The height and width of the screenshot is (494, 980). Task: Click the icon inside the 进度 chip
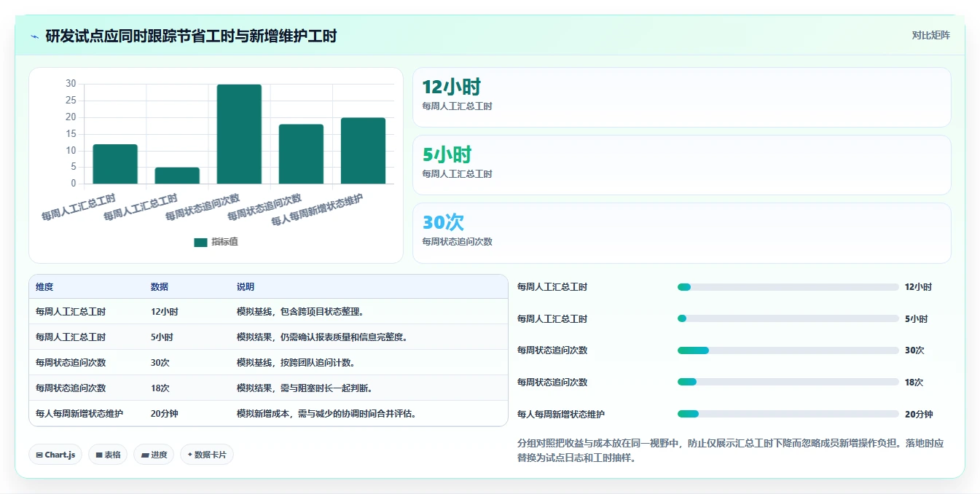tap(146, 455)
